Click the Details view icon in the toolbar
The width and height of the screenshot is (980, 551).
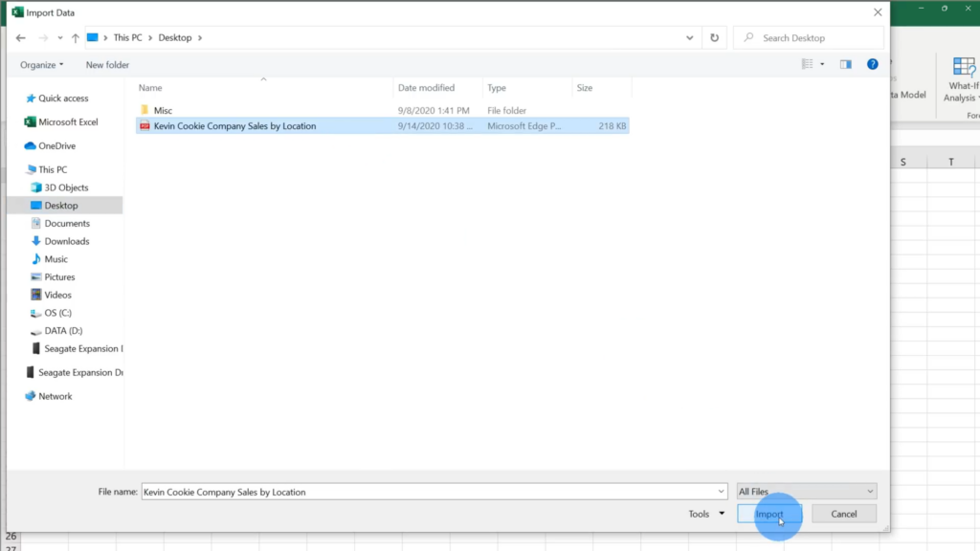pyautogui.click(x=809, y=64)
